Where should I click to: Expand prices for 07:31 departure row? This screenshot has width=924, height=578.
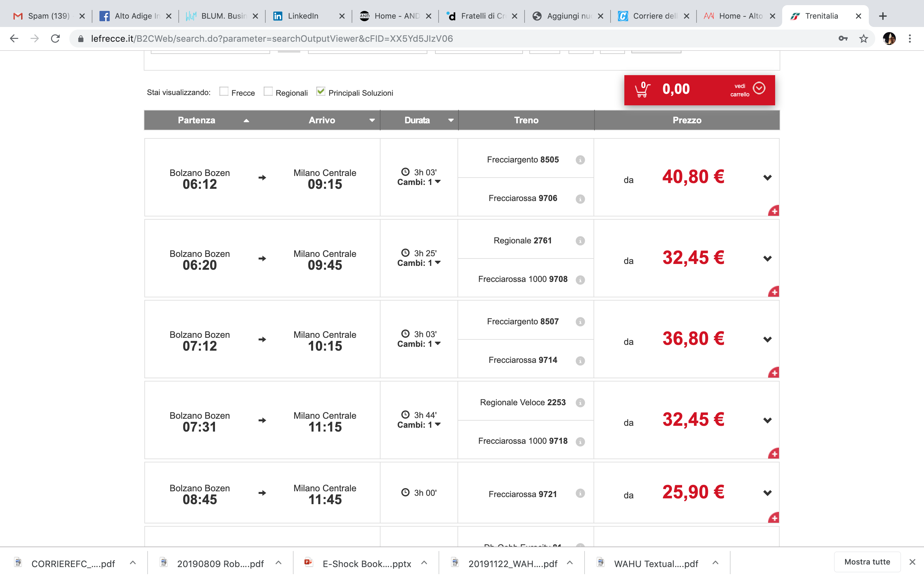tap(767, 421)
